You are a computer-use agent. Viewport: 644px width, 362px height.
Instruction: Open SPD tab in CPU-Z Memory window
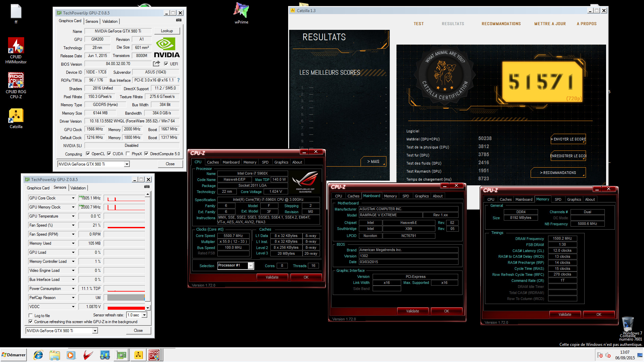coord(558,199)
